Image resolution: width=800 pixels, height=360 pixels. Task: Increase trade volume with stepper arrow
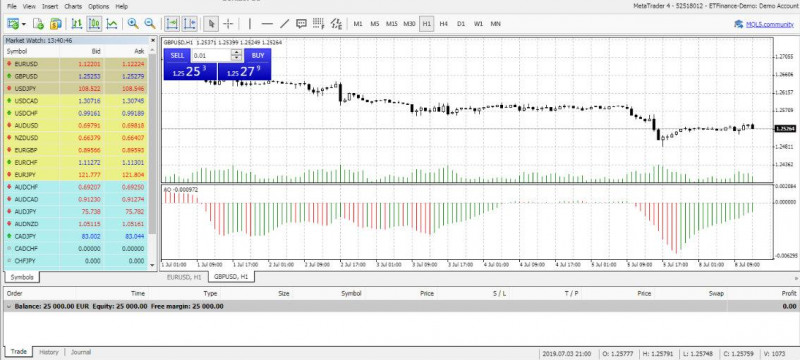(236, 53)
